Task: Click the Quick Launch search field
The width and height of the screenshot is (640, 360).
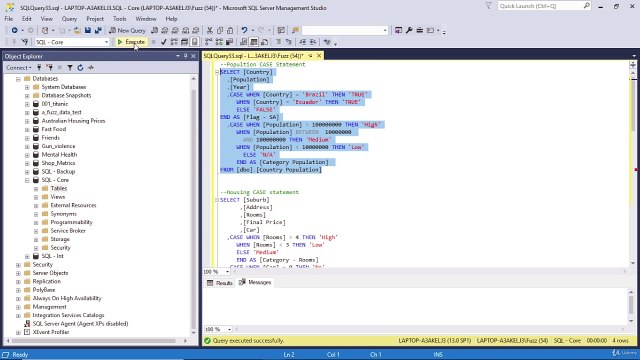Action: pos(544,6)
